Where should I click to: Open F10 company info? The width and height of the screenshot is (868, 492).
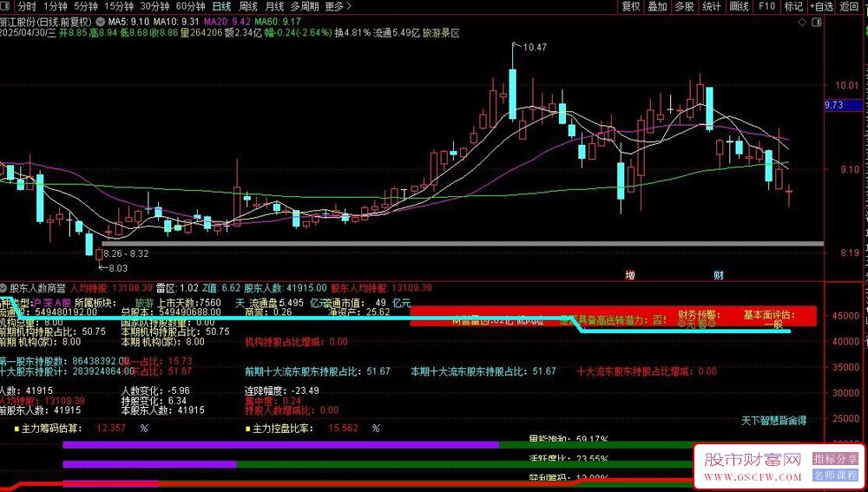(x=766, y=7)
